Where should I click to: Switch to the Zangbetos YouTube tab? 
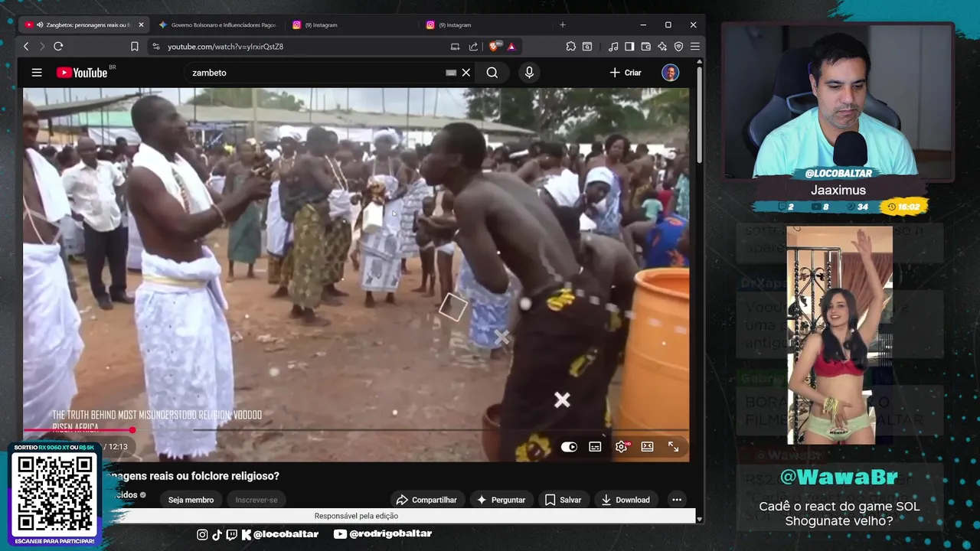tap(86, 25)
